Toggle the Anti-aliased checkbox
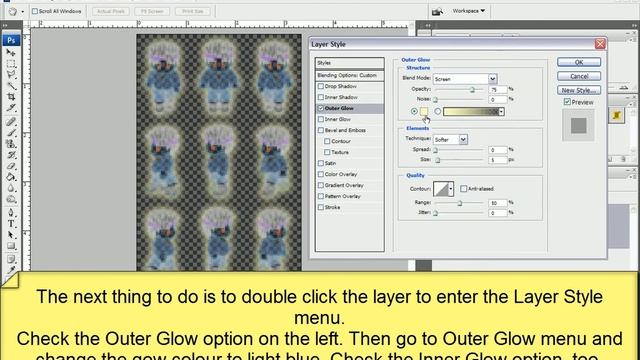Screen dimensions: 640x360 (x=463, y=189)
